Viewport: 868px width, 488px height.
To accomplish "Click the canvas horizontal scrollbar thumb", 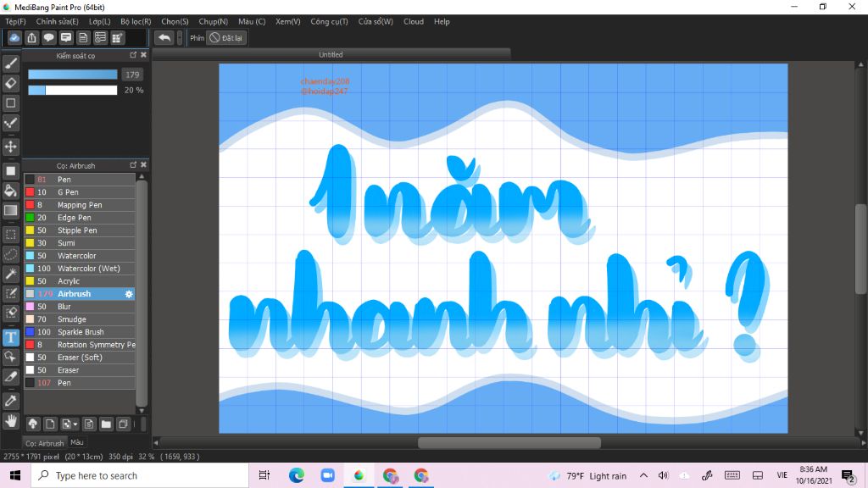I will pyautogui.click(x=509, y=442).
